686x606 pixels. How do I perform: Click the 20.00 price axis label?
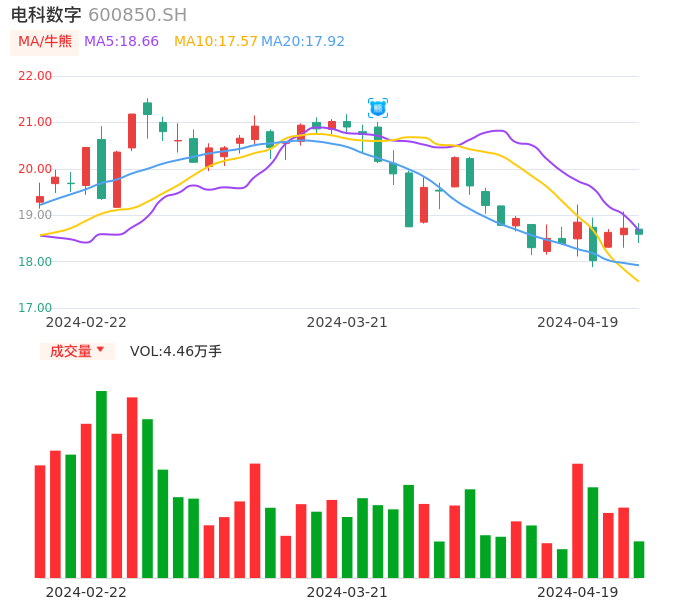[x=35, y=169]
